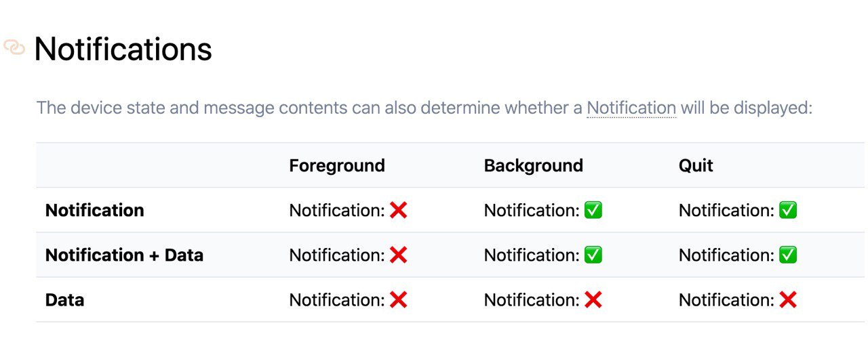This screenshot has height=353, width=868.
Task: Open the dotted-underlined Notification link
Action: click(x=631, y=108)
